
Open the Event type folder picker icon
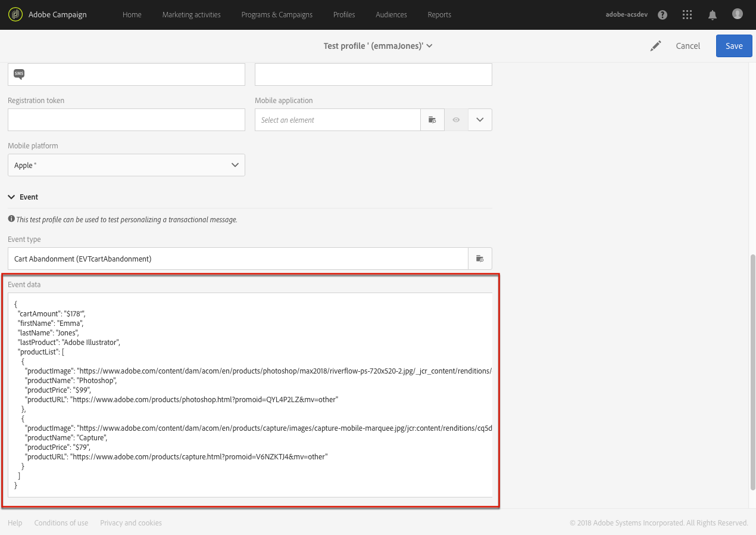[480, 259]
